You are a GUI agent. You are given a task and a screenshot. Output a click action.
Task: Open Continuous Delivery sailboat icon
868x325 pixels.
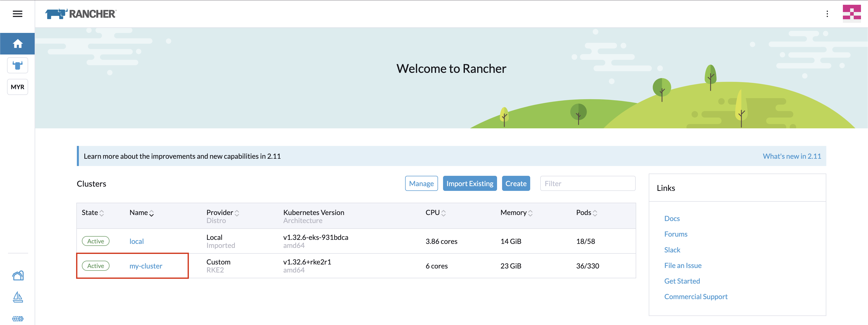tap(18, 297)
